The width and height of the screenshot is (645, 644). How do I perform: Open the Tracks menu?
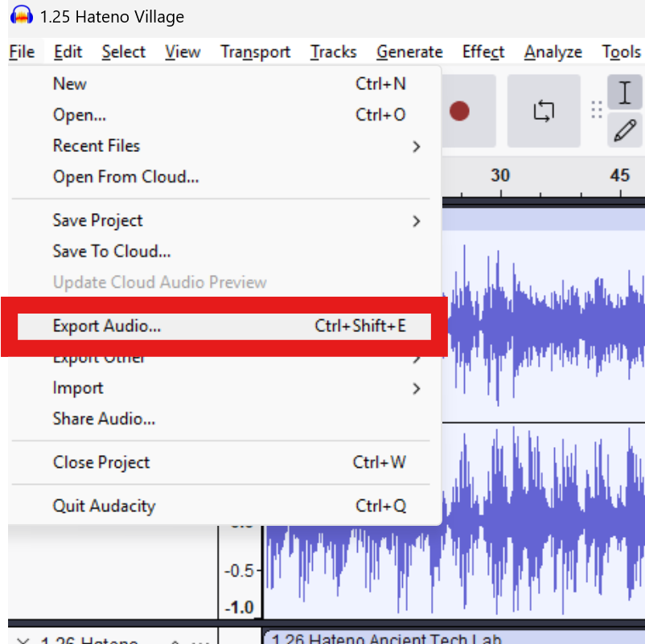[x=334, y=51]
